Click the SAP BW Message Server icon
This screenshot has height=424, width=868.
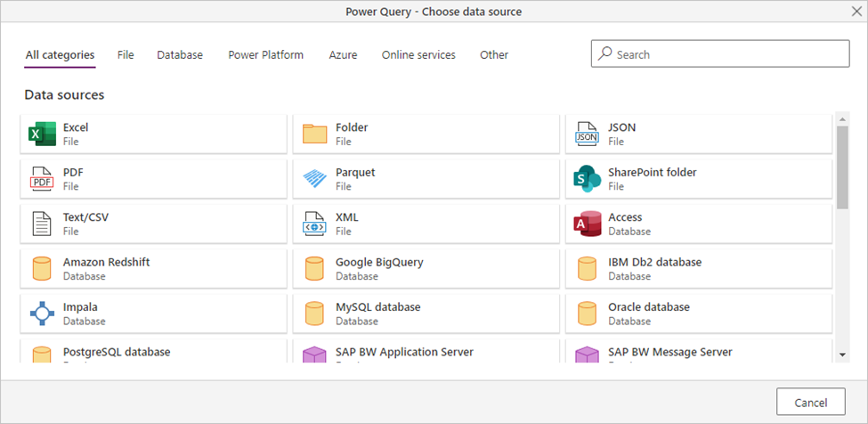587,355
